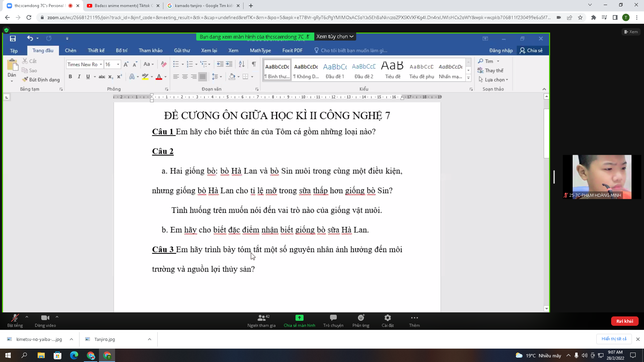Toggle superscript formatting

[119, 77]
